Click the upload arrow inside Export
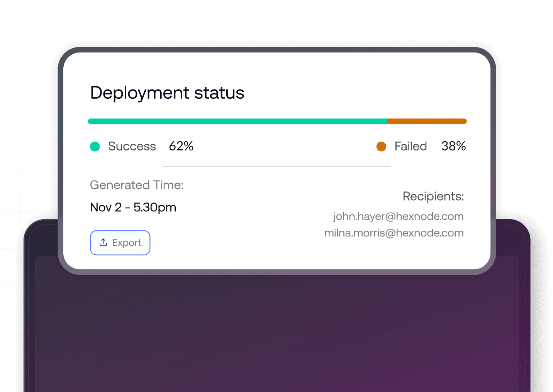 [103, 242]
